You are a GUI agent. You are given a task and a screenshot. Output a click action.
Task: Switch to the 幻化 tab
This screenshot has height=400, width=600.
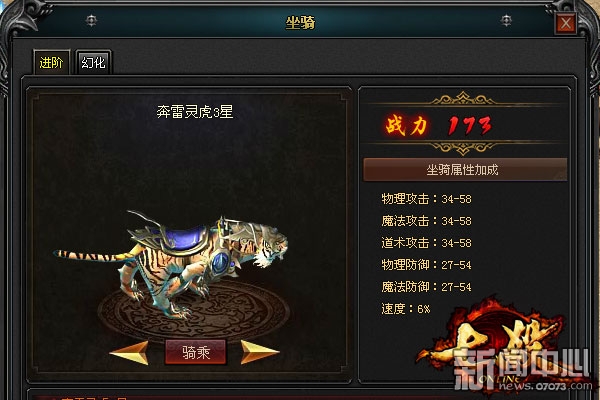[x=93, y=62]
